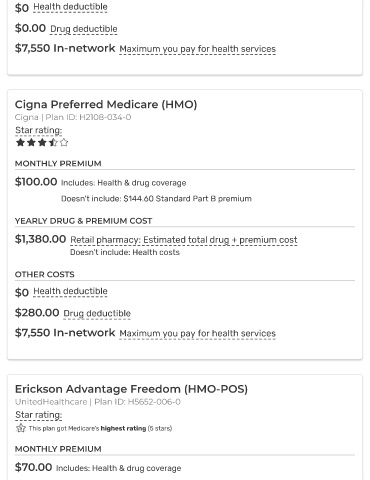Click Retail pharmacy estimated total drug cost link

(184, 240)
